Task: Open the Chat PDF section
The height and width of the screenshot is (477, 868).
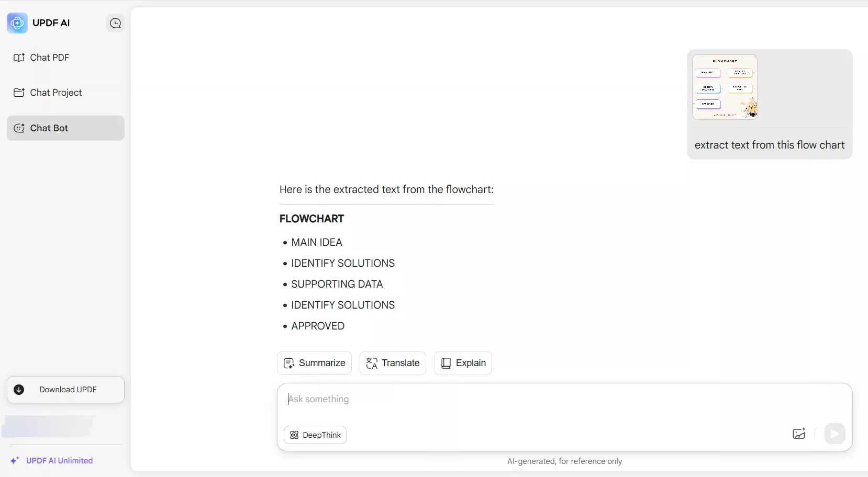Action: [x=49, y=58]
